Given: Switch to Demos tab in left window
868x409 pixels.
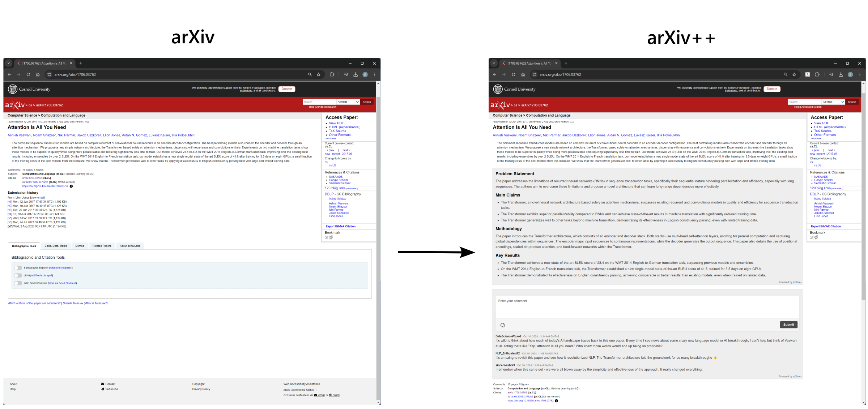Looking at the screenshot, I should [x=80, y=246].
